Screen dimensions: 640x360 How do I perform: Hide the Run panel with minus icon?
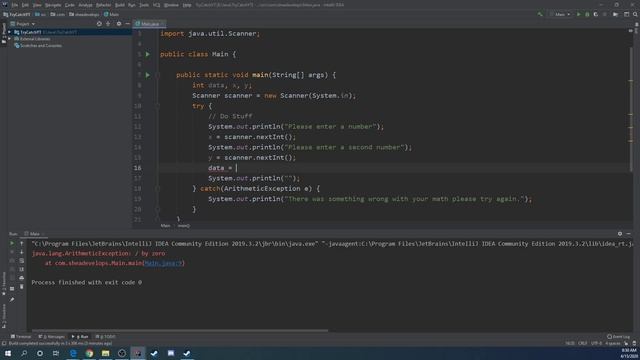point(629,234)
